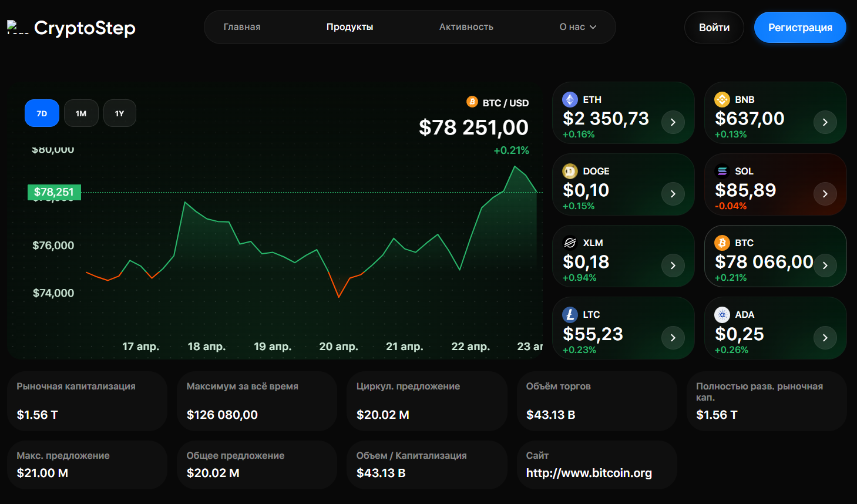Open the bitcoin.org website link
Image resolution: width=857 pixels, height=504 pixels.
point(589,473)
